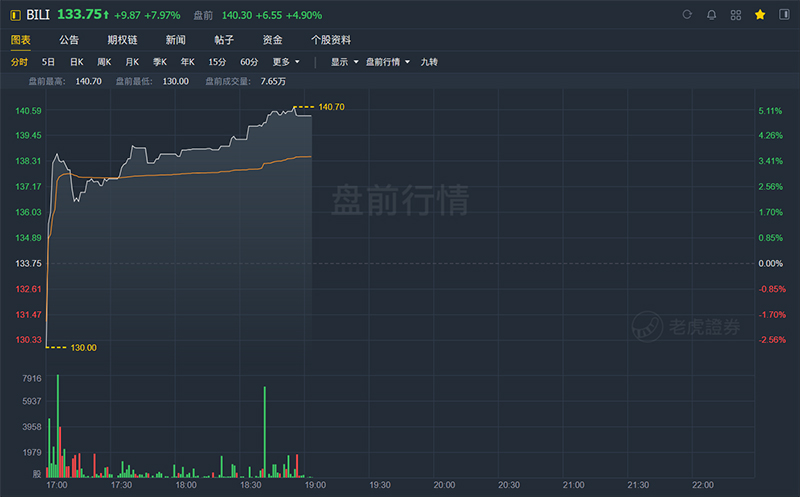Open the price alert bell icon
The image size is (800, 497).
click(x=711, y=15)
